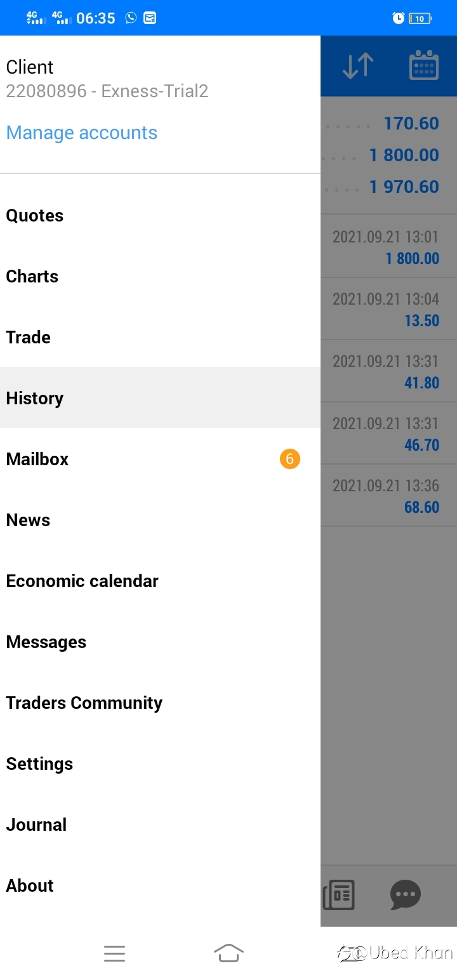Select Quotes in side menu

[160, 216]
